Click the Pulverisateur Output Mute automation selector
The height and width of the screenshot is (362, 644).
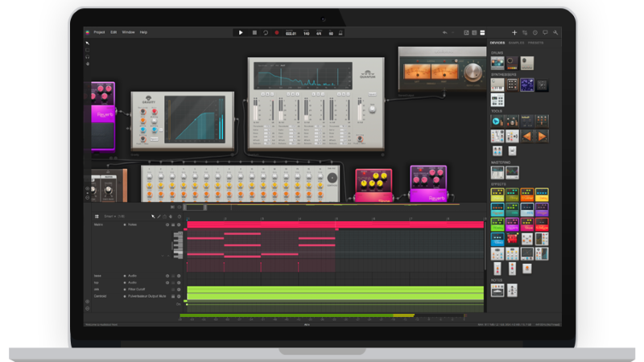[x=146, y=296]
